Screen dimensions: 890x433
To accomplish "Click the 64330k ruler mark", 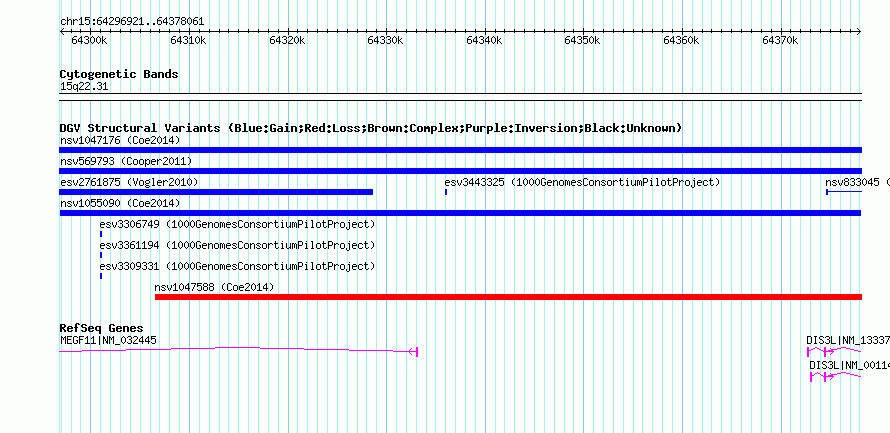I will [385, 40].
